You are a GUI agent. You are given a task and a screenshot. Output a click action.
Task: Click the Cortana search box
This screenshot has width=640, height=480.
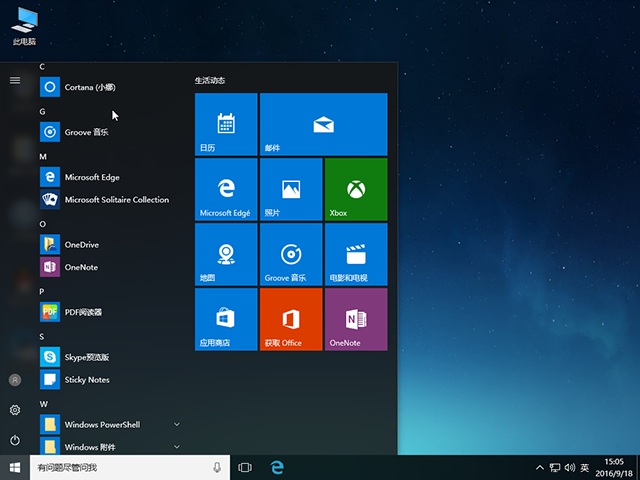point(120,467)
